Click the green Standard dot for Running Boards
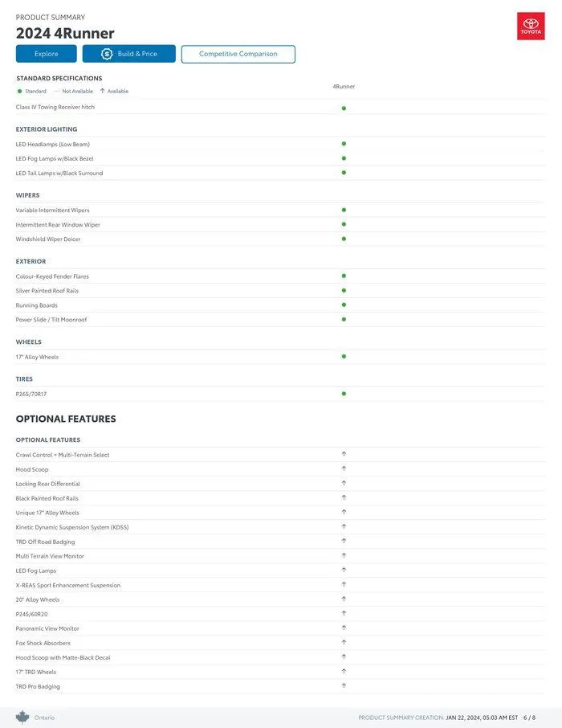Viewport: 562px width, 728px height. 344,305
